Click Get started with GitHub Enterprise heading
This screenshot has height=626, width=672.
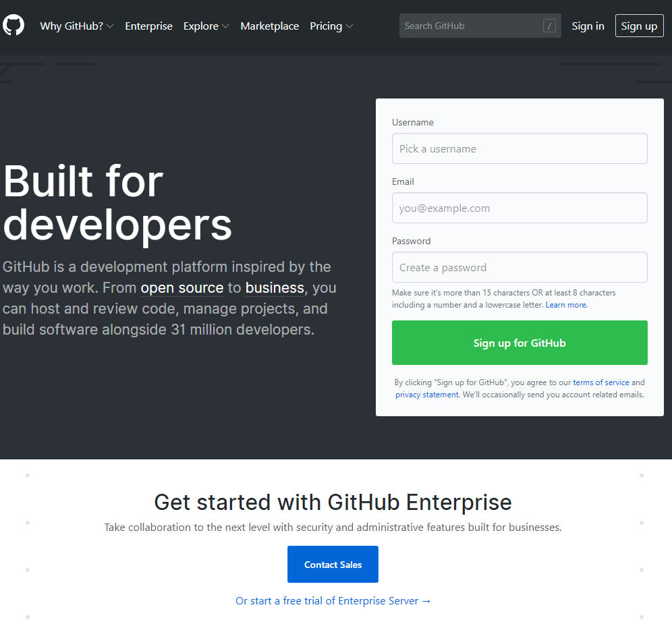(x=333, y=502)
